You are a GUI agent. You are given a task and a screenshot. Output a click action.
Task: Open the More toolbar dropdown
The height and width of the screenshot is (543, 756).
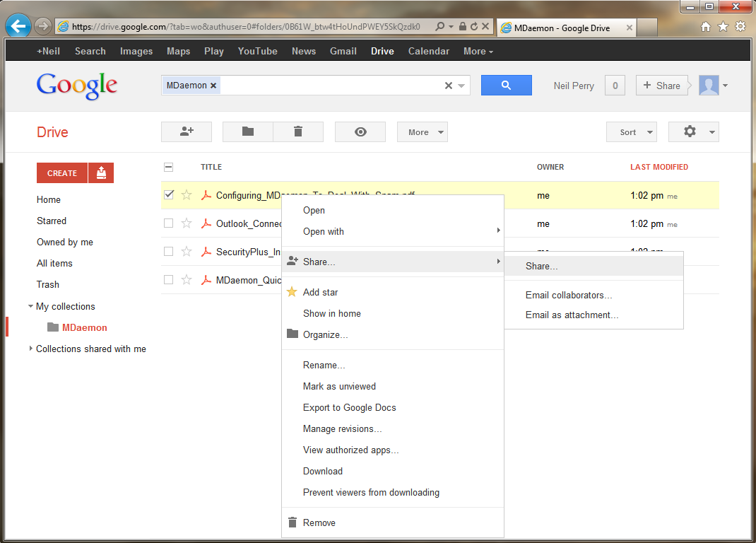[x=423, y=132]
